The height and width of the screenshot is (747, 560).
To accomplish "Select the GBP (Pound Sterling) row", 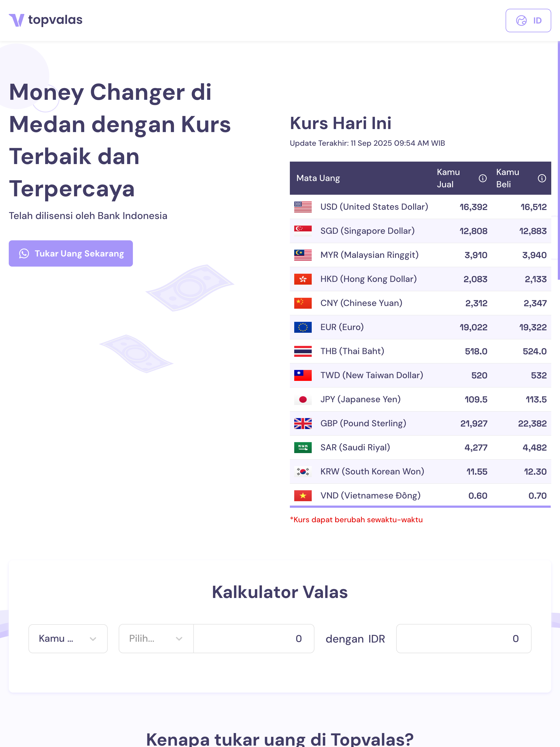I will (x=363, y=424).
